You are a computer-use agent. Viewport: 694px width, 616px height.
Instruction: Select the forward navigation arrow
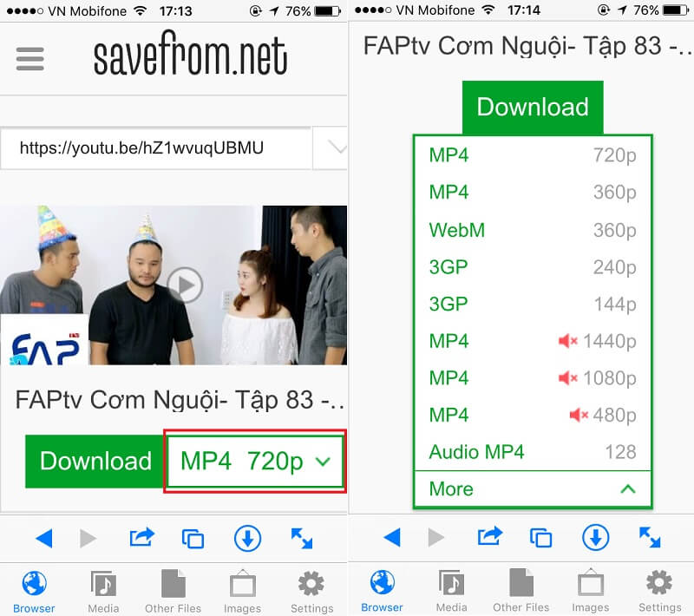click(x=88, y=538)
